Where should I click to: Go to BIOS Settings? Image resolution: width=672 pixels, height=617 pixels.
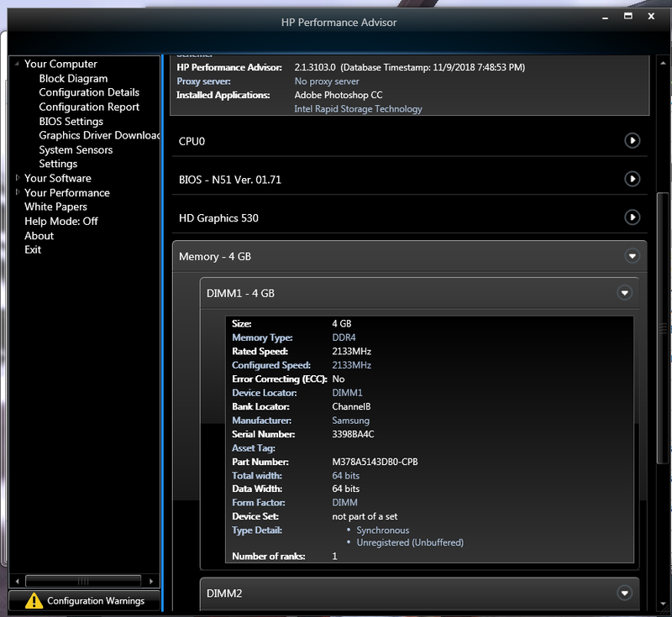[71, 122]
